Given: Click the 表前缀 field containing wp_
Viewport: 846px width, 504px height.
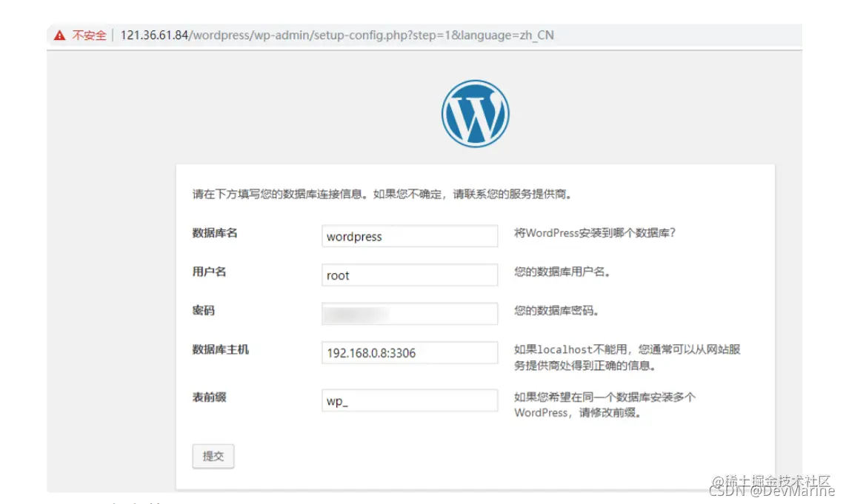Looking at the screenshot, I should click(410, 400).
